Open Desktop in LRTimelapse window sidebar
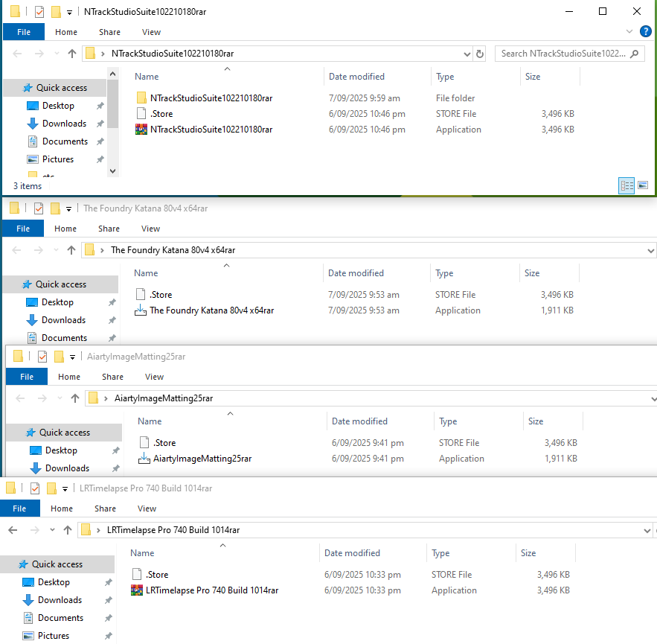 pos(54,582)
